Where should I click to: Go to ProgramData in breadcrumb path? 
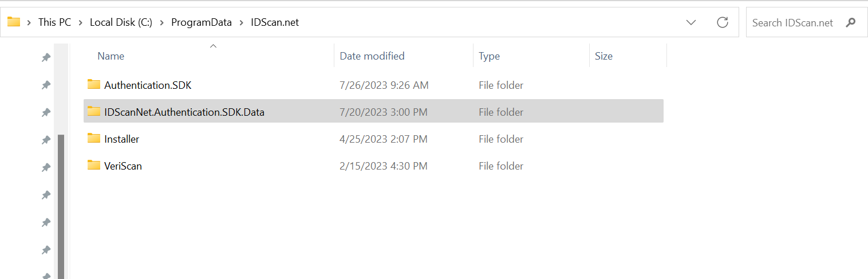(202, 23)
